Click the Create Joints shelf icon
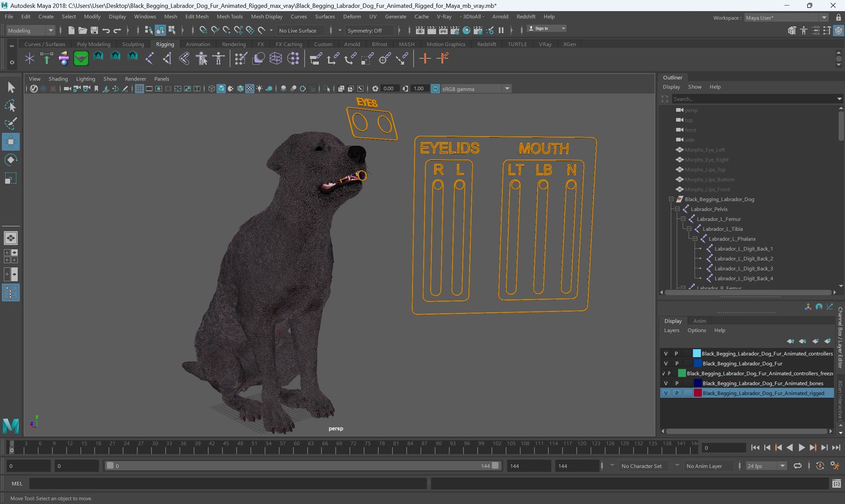Screen dimensions: 845x504 [149, 58]
